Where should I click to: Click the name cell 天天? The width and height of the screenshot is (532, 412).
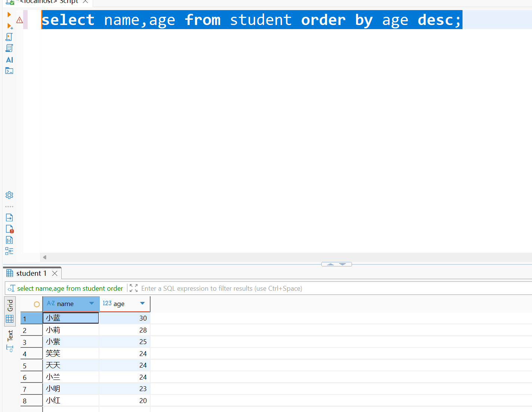click(x=71, y=365)
